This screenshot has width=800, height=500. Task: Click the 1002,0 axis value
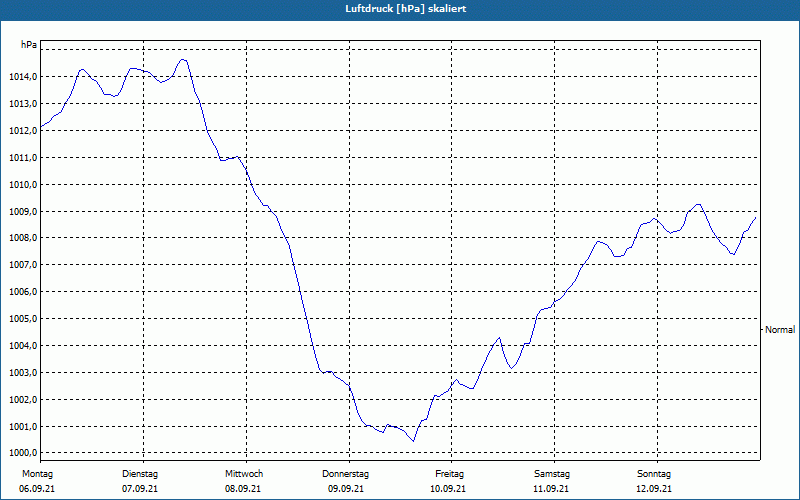[x=23, y=400]
